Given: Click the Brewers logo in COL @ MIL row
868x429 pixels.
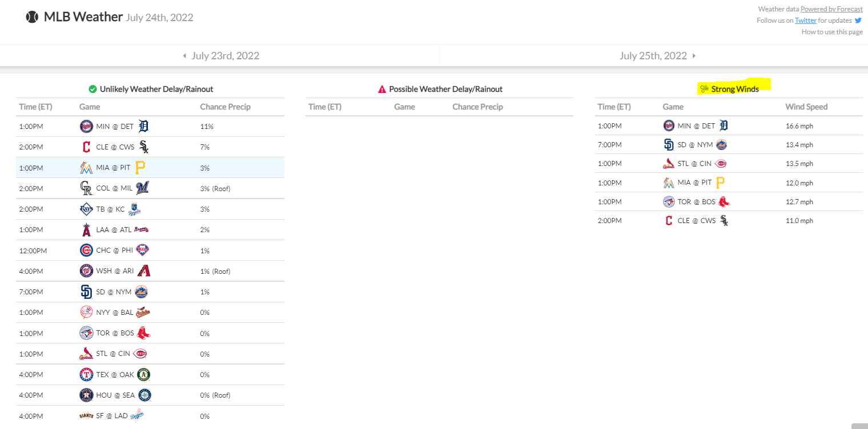Looking at the screenshot, I should click(x=143, y=188).
